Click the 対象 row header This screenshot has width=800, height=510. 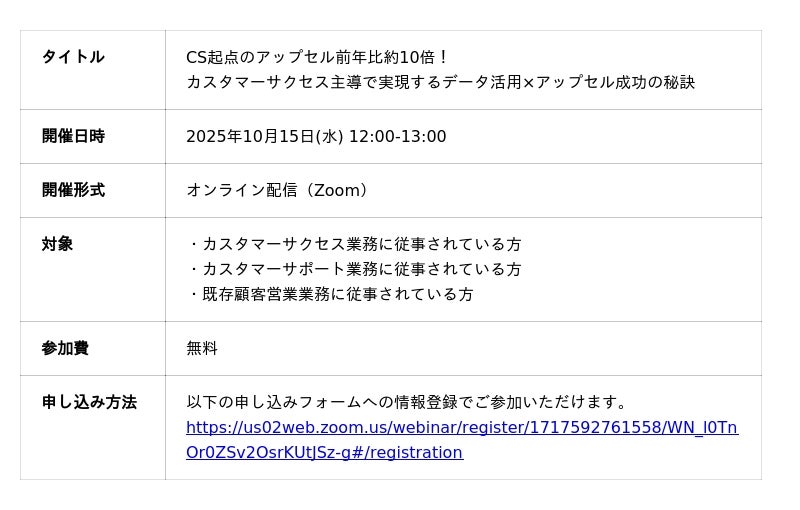pos(57,244)
